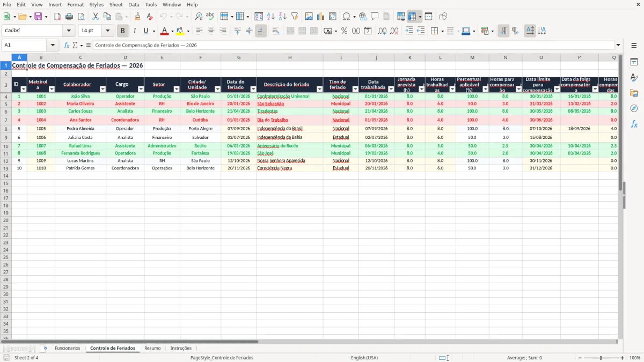Click the Select Function sigma button
This screenshot has width=644, height=362.
tap(75, 46)
